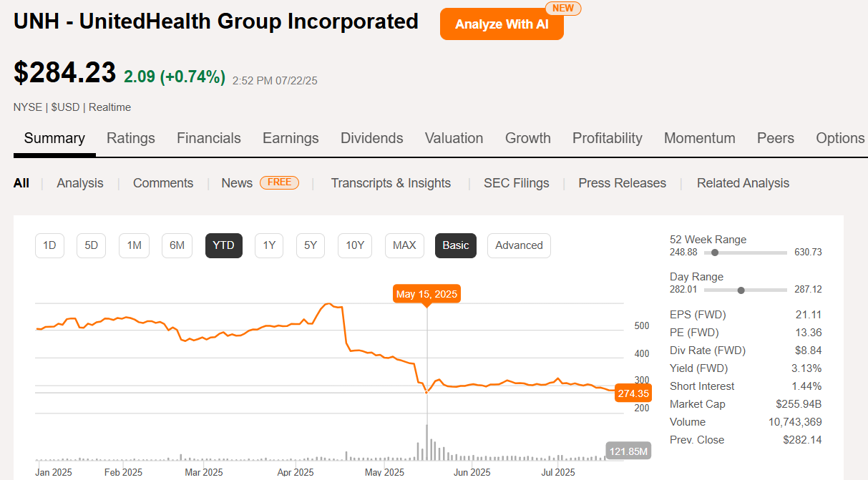The image size is (868, 480).
Task: Open Related Analysis
Action: (x=743, y=183)
